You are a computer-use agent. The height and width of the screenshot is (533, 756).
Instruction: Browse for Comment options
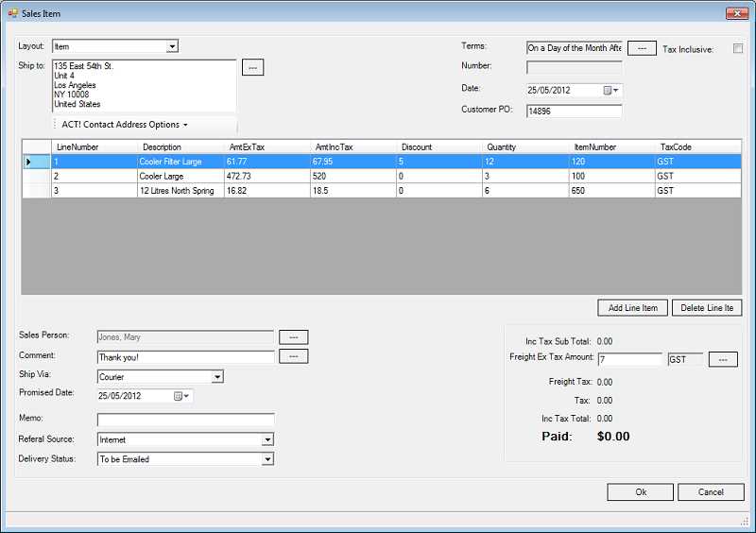(x=293, y=356)
